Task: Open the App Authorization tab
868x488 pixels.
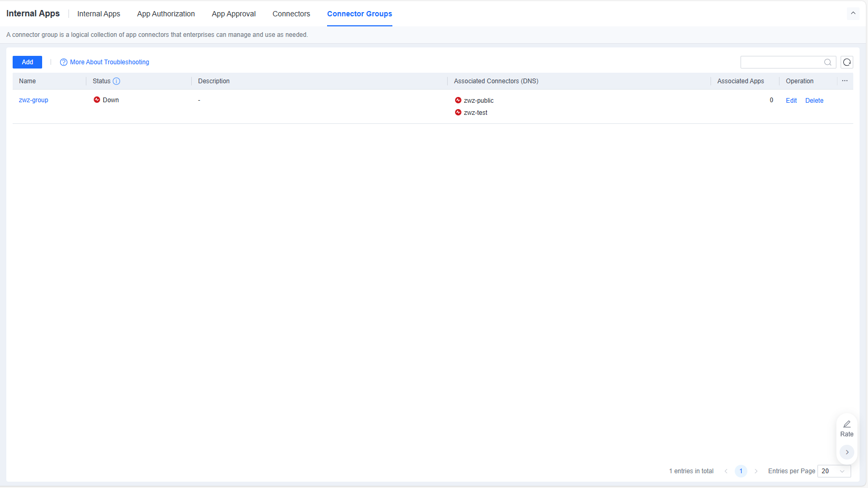Action: pos(166,14)
